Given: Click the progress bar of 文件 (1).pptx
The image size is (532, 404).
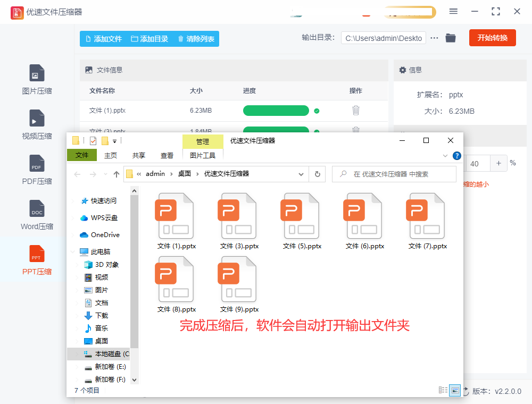Looking at the screenshot, I should [x=276, y=111].
